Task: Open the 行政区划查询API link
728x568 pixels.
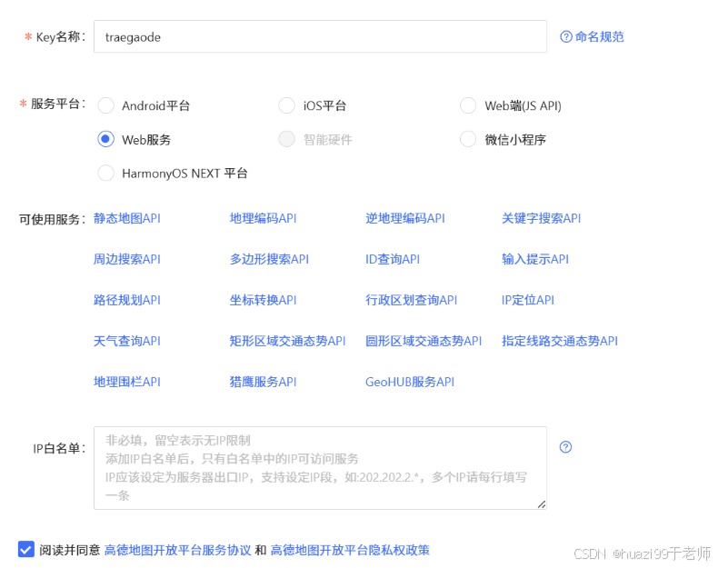Action: (411, 300)
